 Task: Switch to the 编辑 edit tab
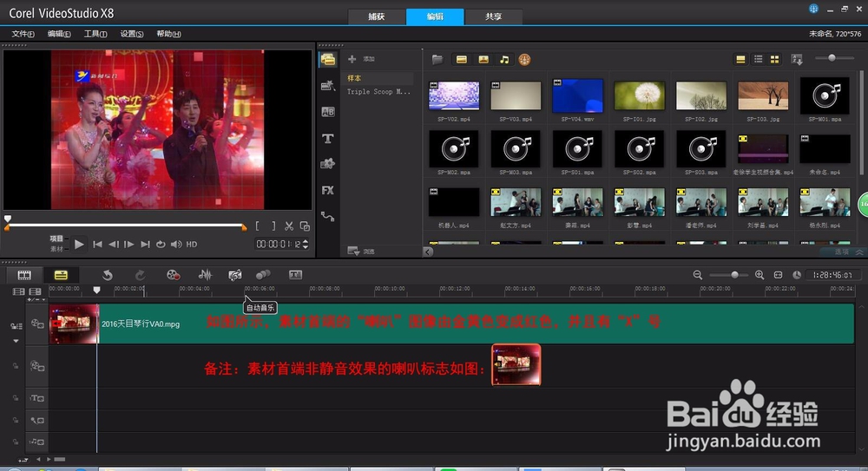435,16
